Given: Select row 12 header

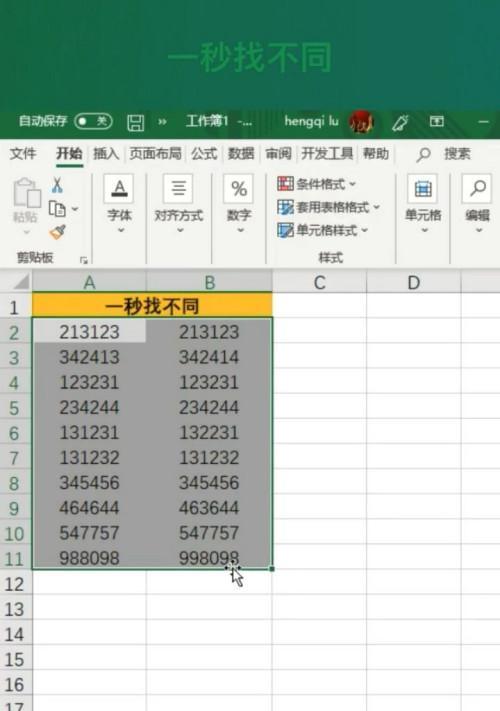Looking at the screenshot, I should click(x=15, y=584).
